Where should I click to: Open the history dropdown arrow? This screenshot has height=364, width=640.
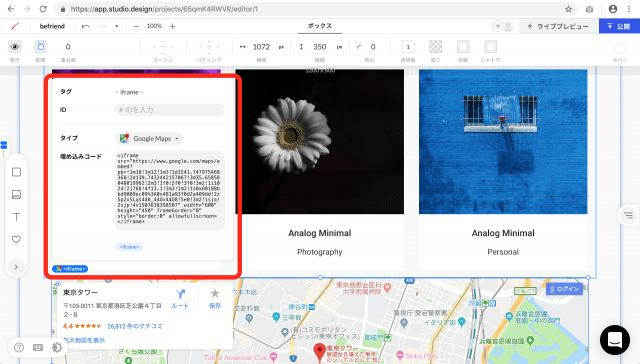click(116, 26)
